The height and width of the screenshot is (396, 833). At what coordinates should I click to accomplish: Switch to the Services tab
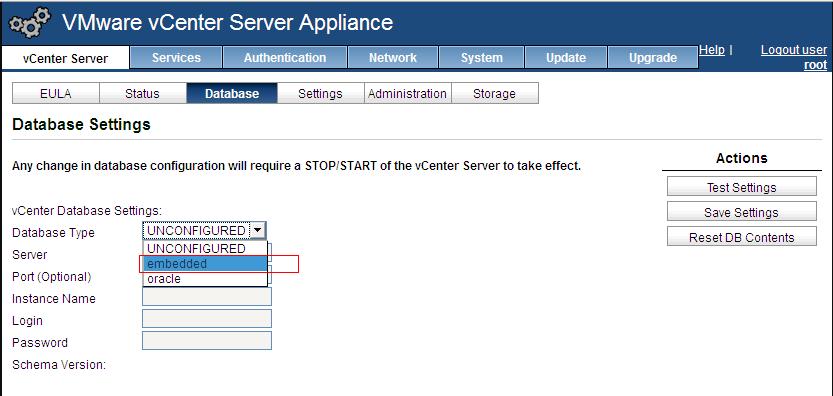coord(176,57)
